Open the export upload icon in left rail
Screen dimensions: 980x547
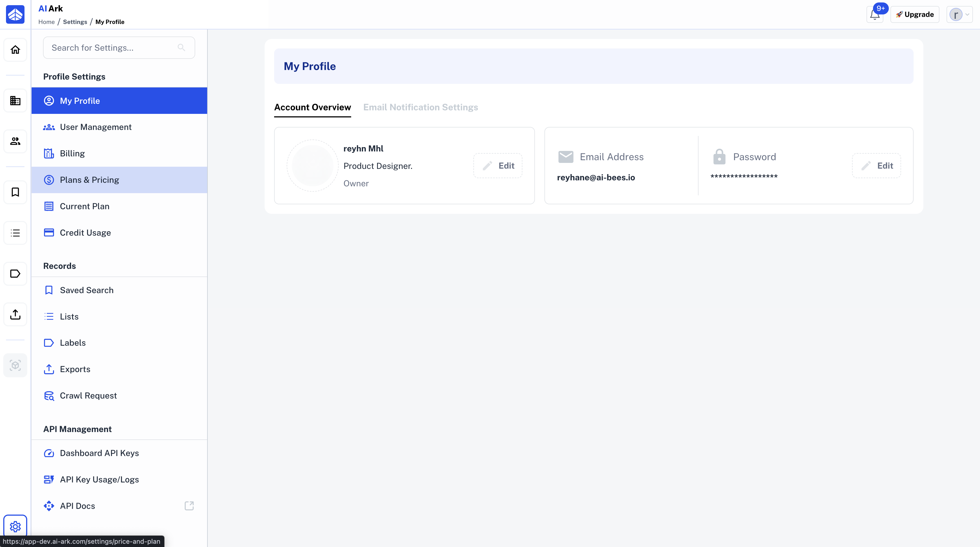click(x=15, y=314)
